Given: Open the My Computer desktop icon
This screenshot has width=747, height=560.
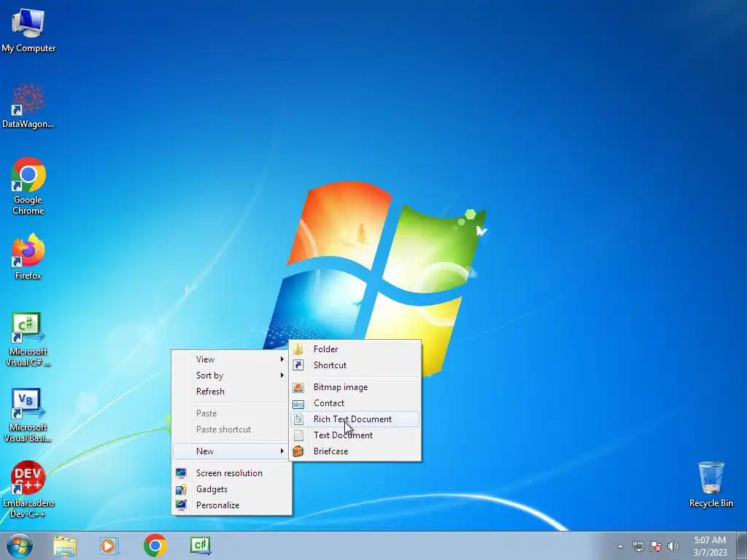Looking at the screenshot, I should pyautogui.click(x=28, y=31).
